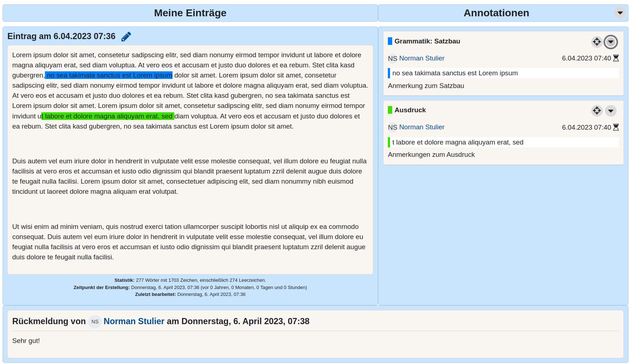The height and width of the screenshot is (364, 630).
Task: Click green color marker beside Ausdruck
Action: click(x=390, y=110)
